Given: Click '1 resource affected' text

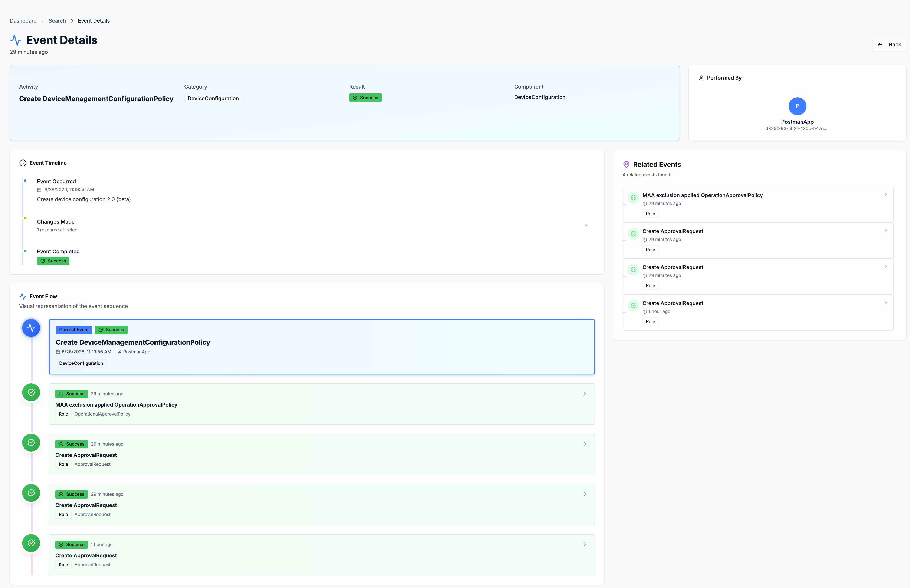Looking at the screenshot, I should [x=57, y=230].
